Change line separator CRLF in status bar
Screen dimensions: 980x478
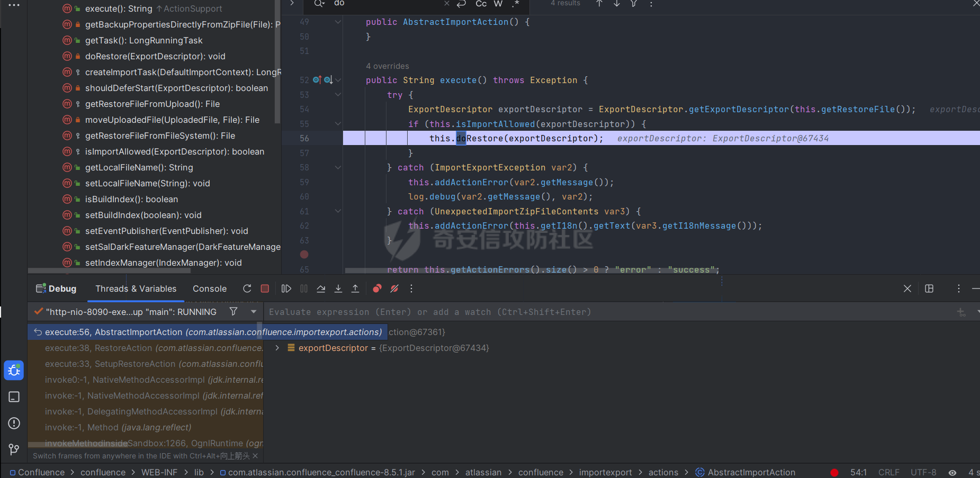pos(889,472)
